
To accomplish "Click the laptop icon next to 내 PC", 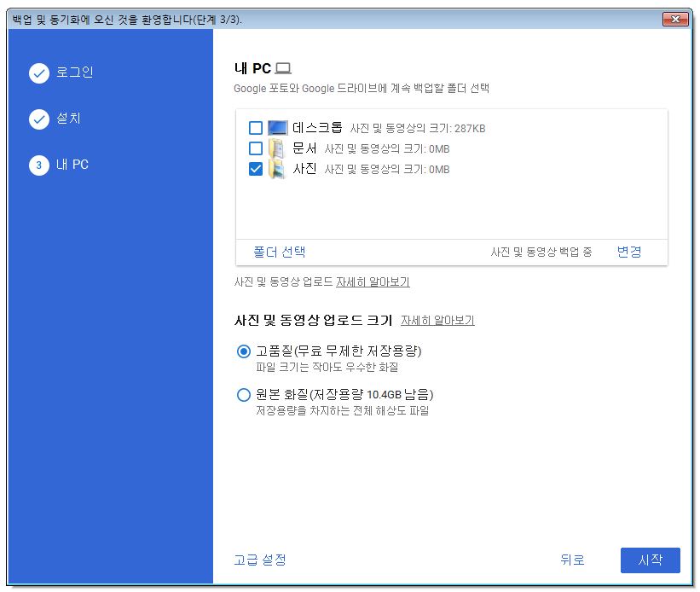I will coord(283,68).
